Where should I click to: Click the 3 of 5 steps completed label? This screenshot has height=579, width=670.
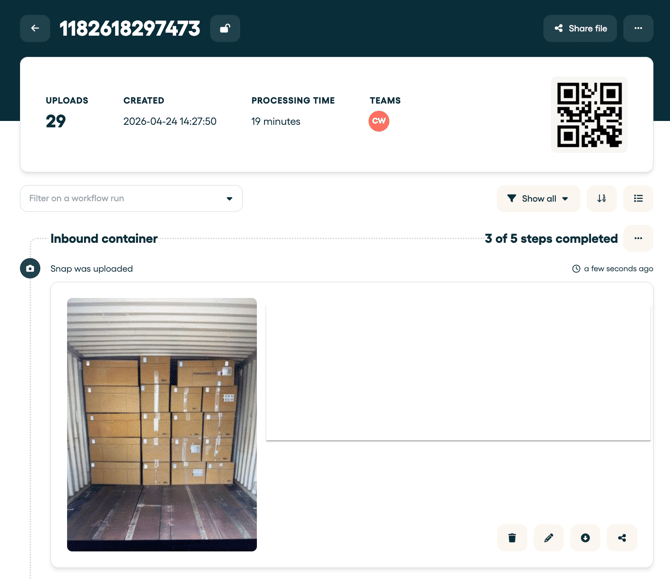click(x=551, y=239)
